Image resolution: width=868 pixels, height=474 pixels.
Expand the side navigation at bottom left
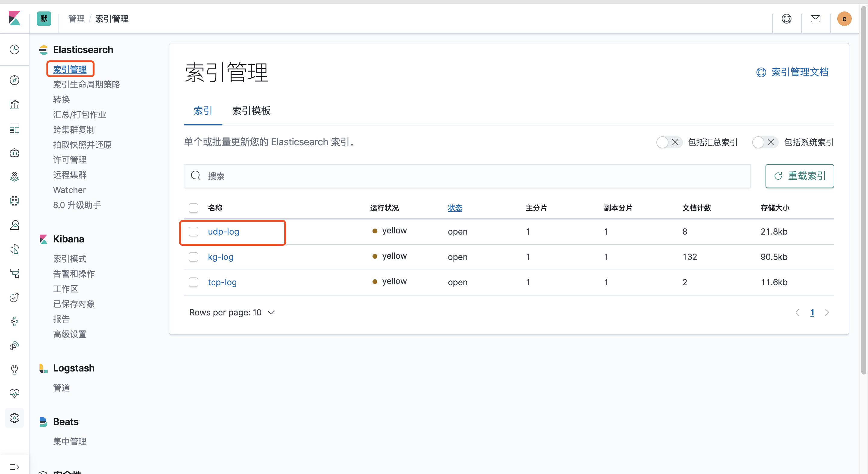[x=14, y=467]
